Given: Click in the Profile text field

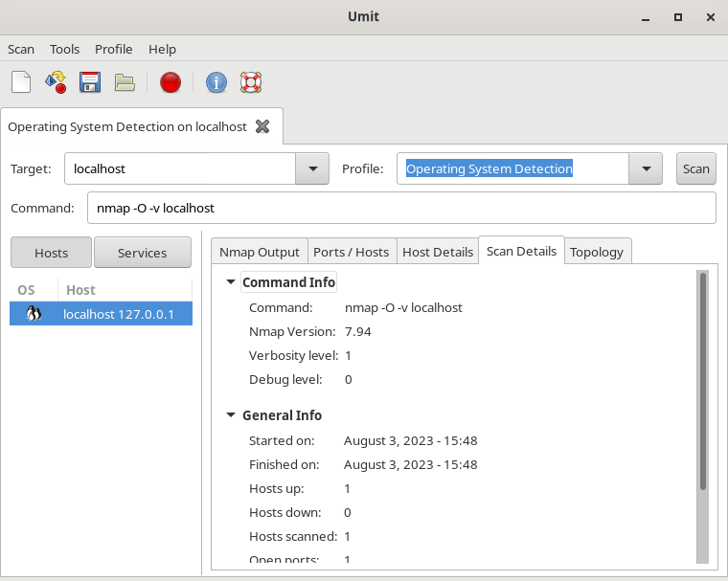Looking at the screenshot, I should coord(512,168).
